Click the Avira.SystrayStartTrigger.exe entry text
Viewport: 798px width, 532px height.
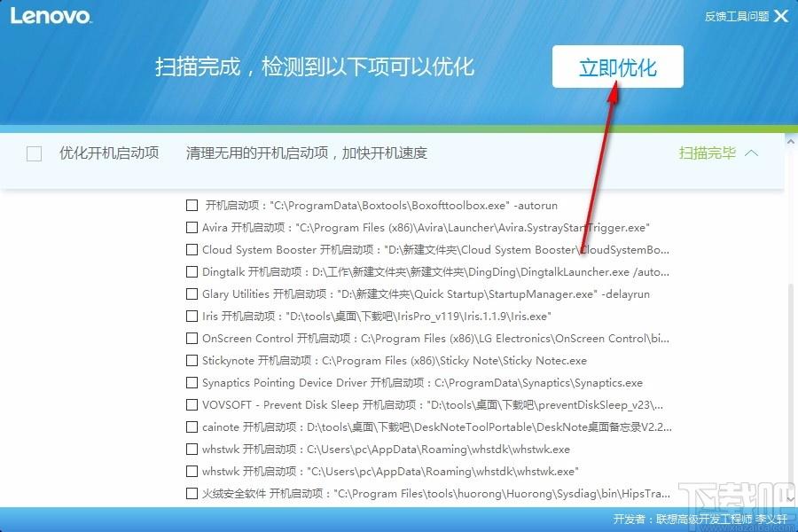[426, 228]
